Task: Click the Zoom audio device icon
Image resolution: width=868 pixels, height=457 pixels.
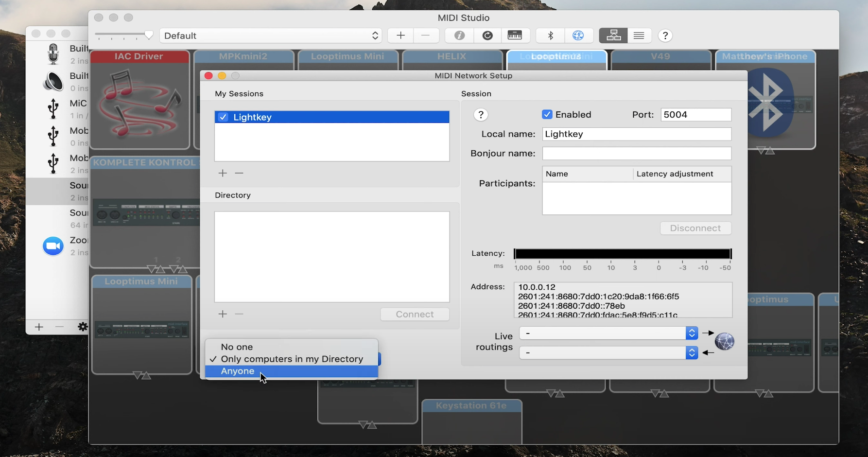Action: point(53,246)
